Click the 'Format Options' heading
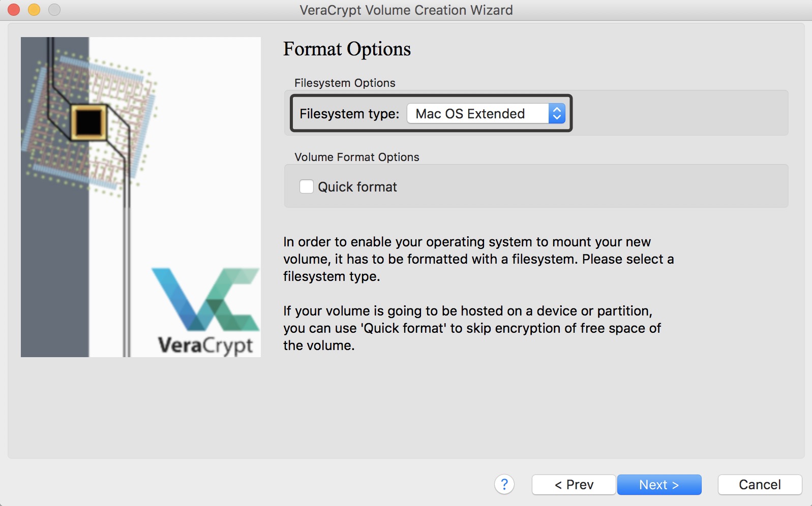Image resolution: width=812 pixels, height=506 pixels. click(x=347, y=49)
